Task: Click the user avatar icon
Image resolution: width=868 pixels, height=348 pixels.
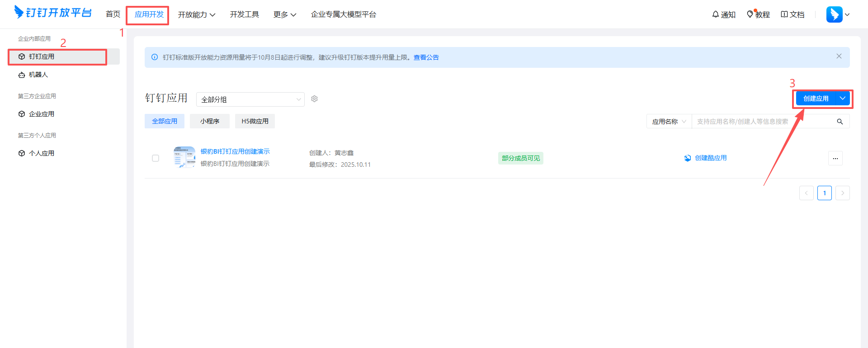Action: [x=835, y=14]
